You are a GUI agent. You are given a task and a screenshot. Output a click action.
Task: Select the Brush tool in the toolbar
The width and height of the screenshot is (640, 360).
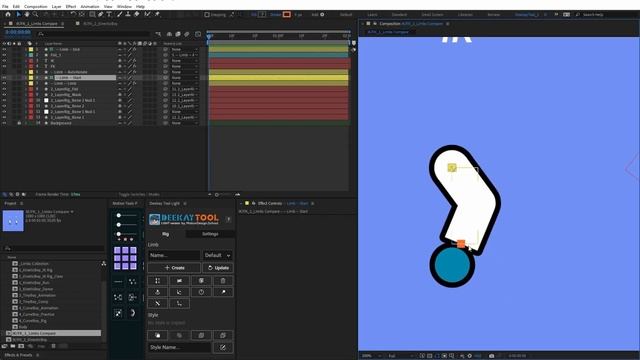pos(120,14)
